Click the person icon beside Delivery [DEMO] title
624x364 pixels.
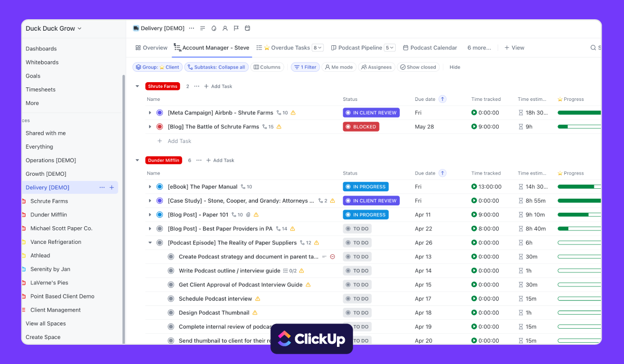click(x=225, y=28)
